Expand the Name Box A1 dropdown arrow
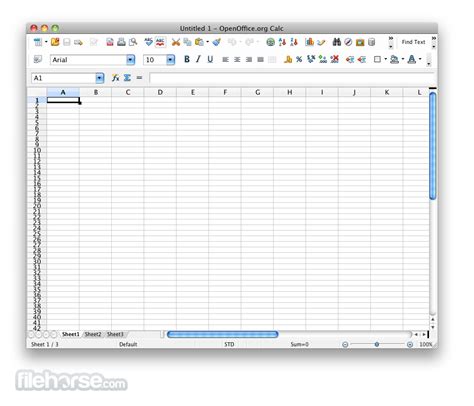The height and width of the screenshot is (406, 474). pyautogui.click(x=99, y=78)
